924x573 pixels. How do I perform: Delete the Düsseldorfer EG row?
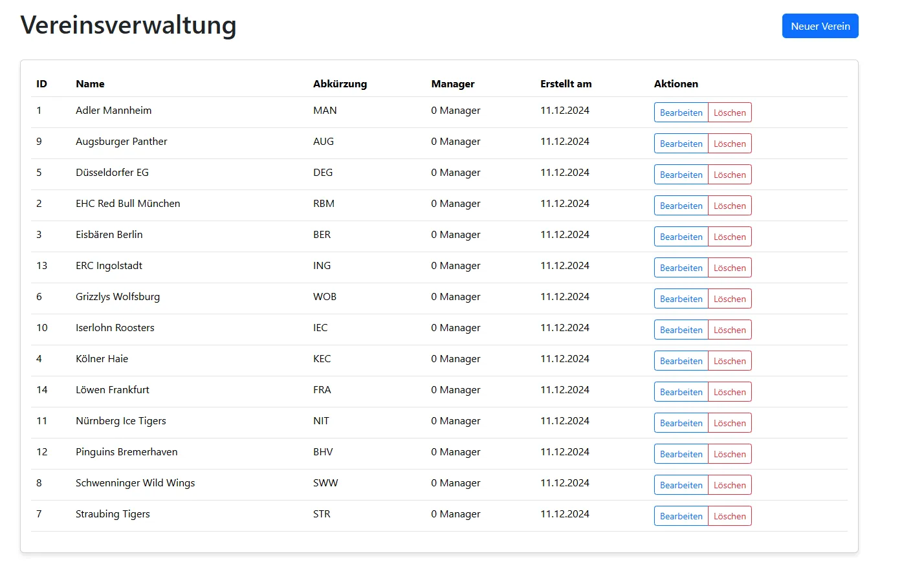coord(730,175)
